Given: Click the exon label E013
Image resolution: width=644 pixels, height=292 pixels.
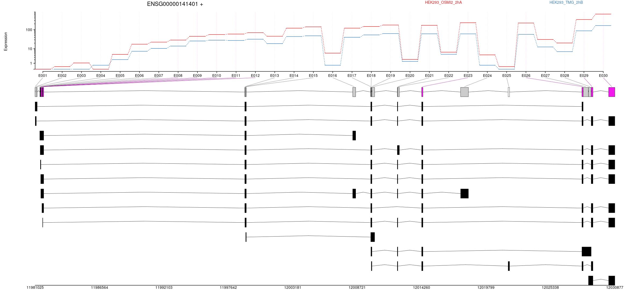Looking at the screenshot, I should pos(275,76).
